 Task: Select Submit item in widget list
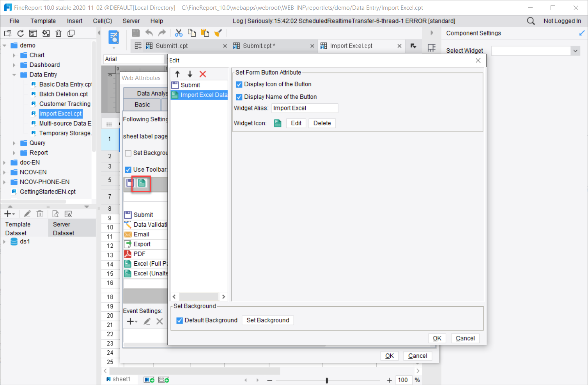coord(199,85)
